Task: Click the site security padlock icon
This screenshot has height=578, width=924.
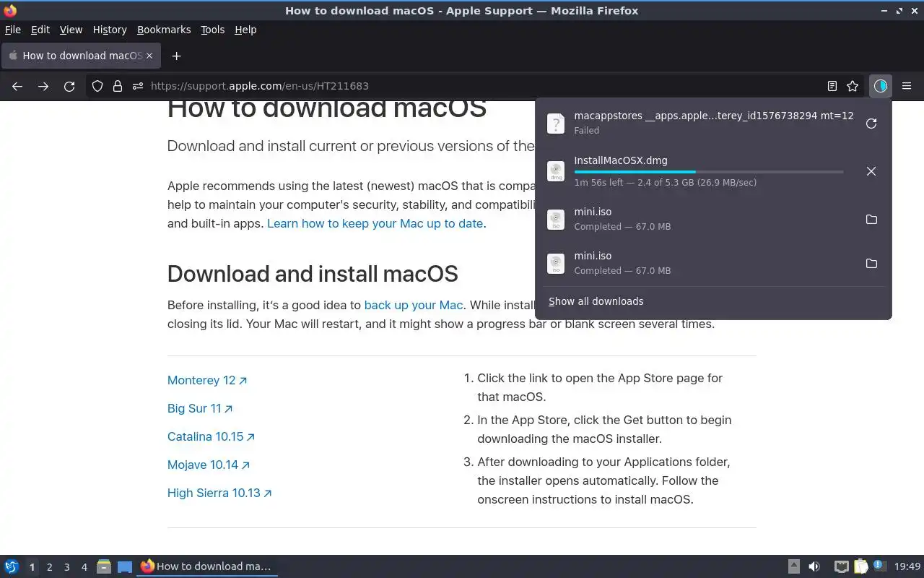Action: point(118,86)
